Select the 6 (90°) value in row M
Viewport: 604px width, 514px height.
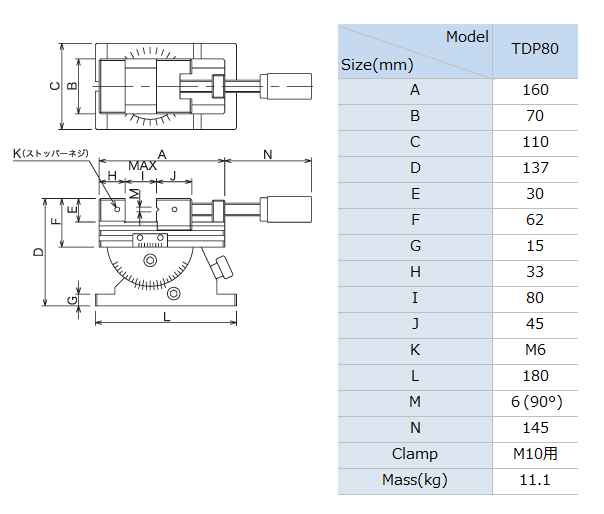click(x=535, y=402)
